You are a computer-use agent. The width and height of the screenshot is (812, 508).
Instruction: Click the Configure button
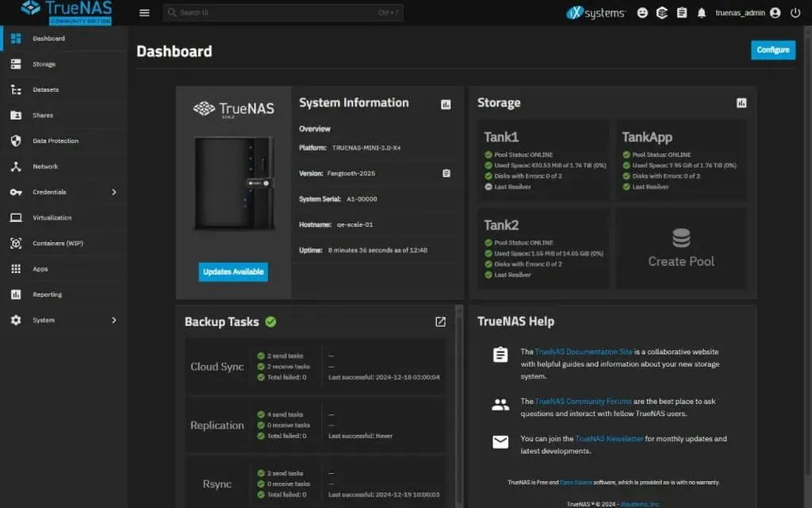[x=772, y=50]
